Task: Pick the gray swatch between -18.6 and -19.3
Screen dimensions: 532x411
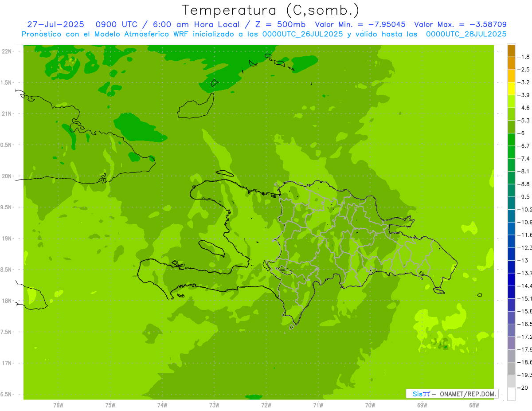Action: (512, 368)
